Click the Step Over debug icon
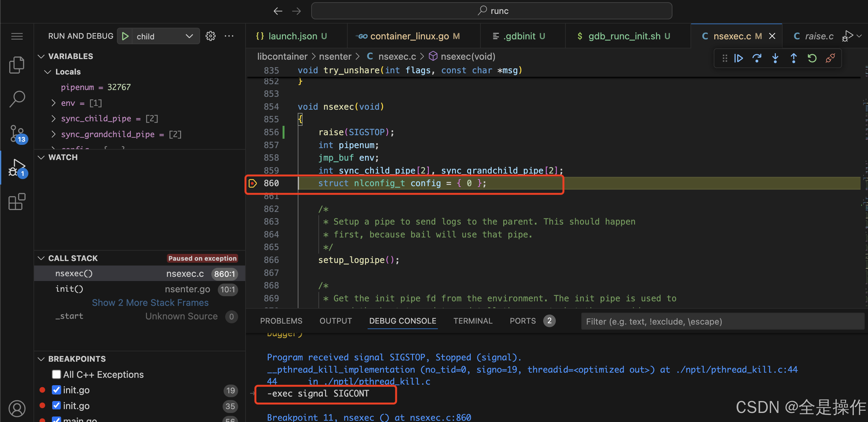 point(757,58)
